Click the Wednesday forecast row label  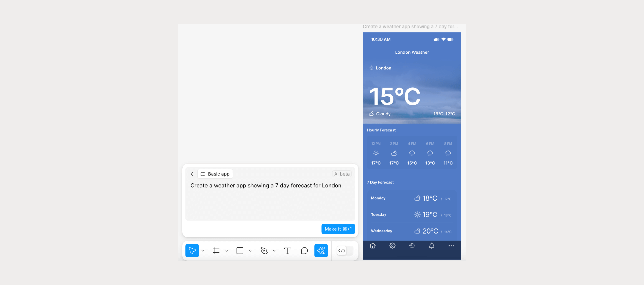coord(381,231)
